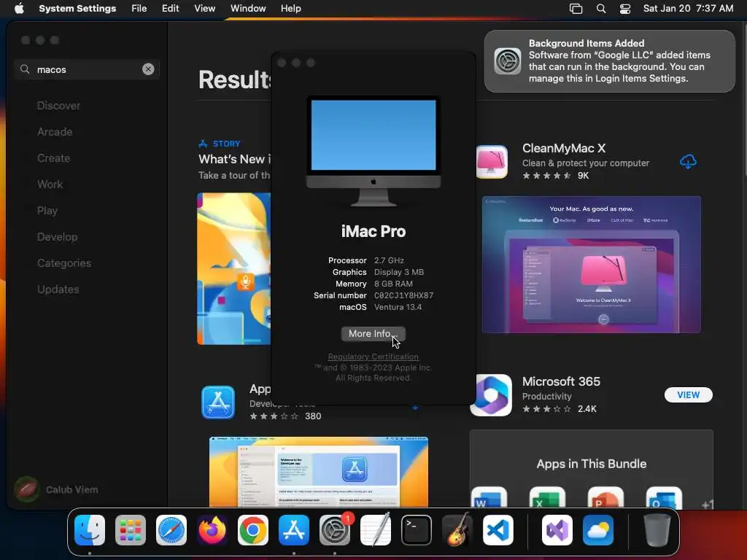Open the CleanMyMac X screenshot preview

click(x=591, y=265)
